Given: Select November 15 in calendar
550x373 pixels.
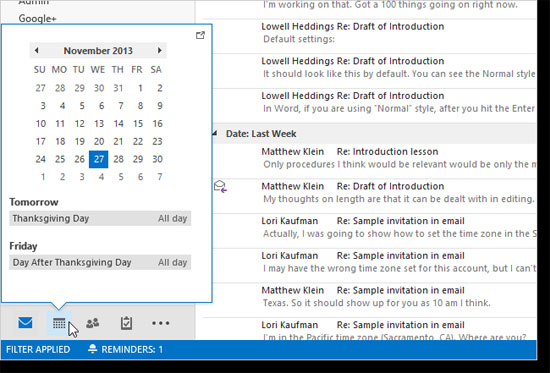Looking at the screenshot, I should 138,124.
